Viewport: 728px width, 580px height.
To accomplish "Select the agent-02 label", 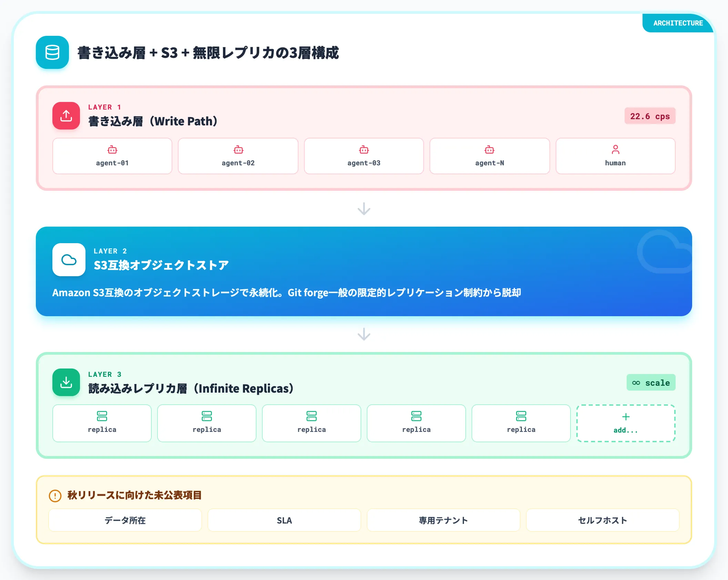I will (x=238, y=163).
